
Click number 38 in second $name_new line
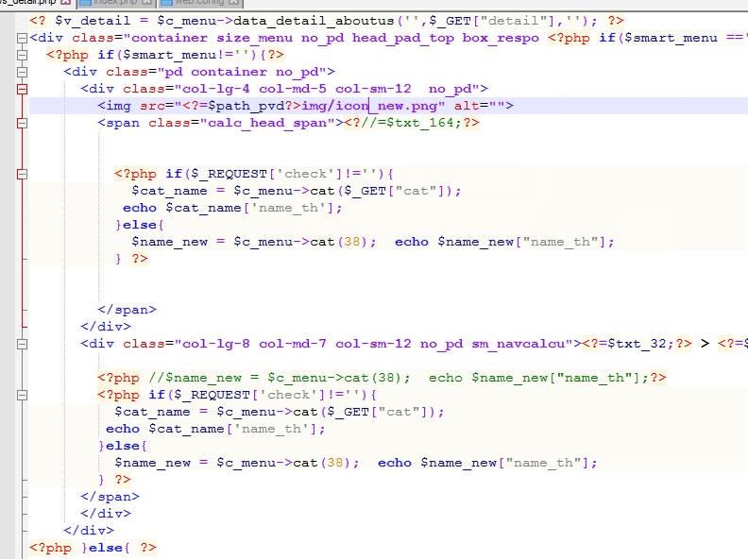(x=335, y=463)
